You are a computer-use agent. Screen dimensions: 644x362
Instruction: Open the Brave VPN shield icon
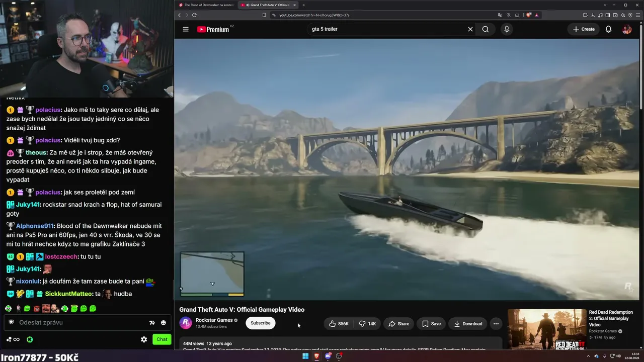click(630, 15)
